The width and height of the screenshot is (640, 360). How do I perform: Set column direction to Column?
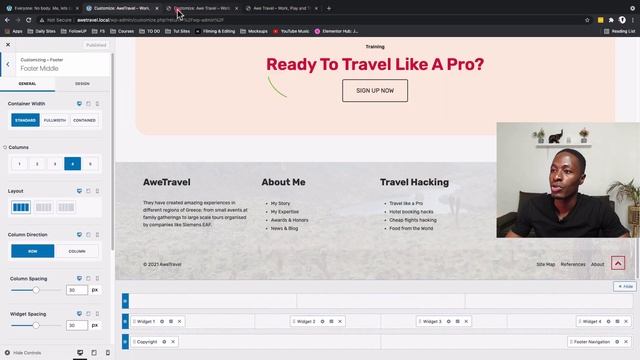[77, 251]
